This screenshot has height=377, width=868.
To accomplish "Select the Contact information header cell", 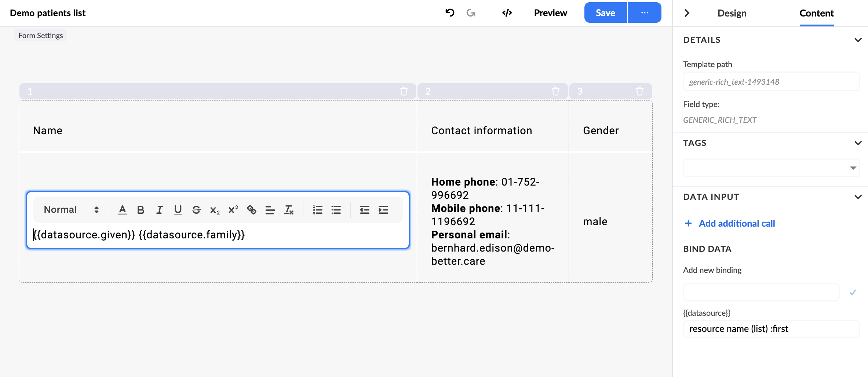I will [493, 127].
